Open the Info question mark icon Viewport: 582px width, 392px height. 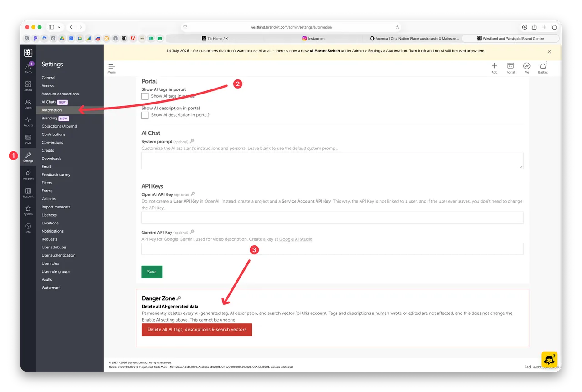click(x=28, y=228)
